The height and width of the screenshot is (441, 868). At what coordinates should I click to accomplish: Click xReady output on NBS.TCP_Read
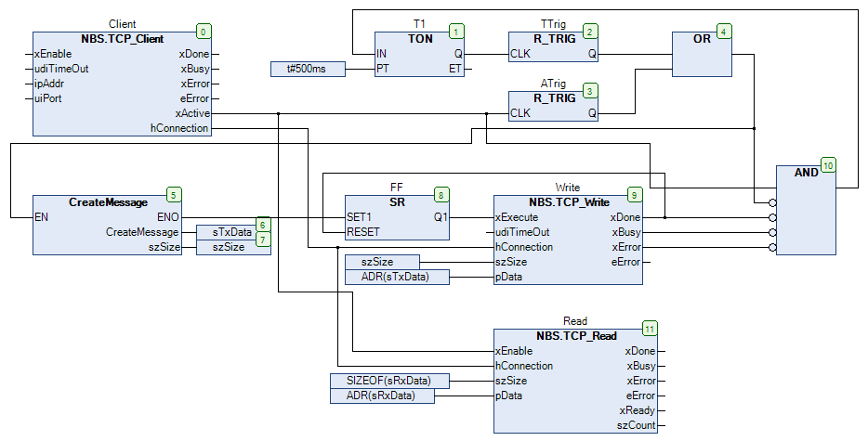(x=638, y=410)
